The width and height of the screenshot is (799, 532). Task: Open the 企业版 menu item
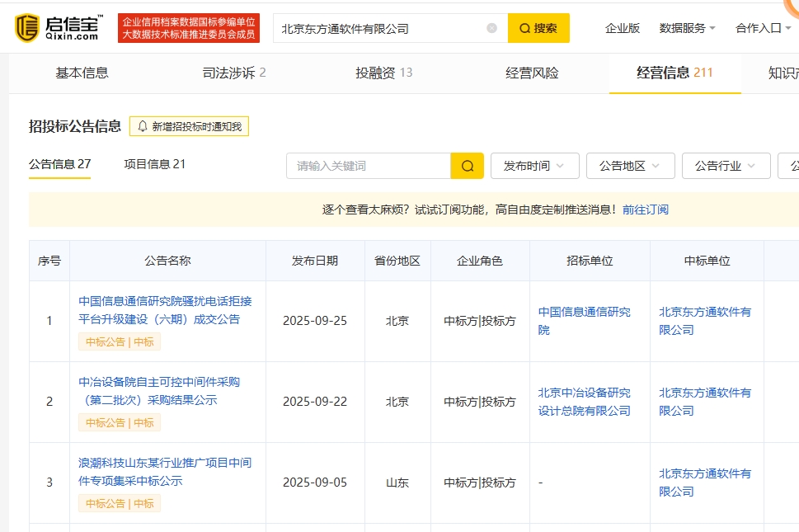coord(623,28)
